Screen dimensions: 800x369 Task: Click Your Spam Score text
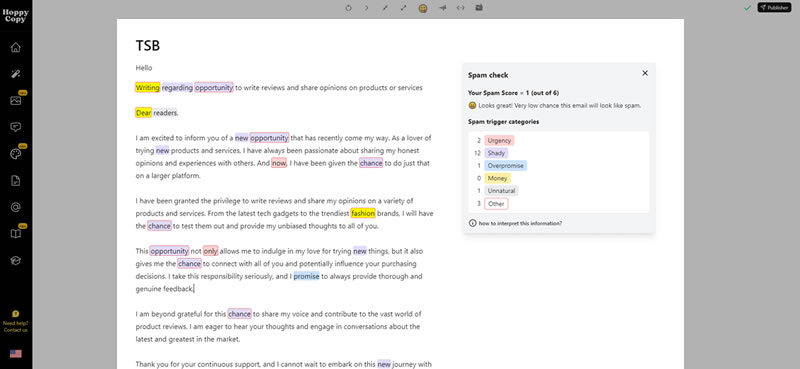[513, 93]
